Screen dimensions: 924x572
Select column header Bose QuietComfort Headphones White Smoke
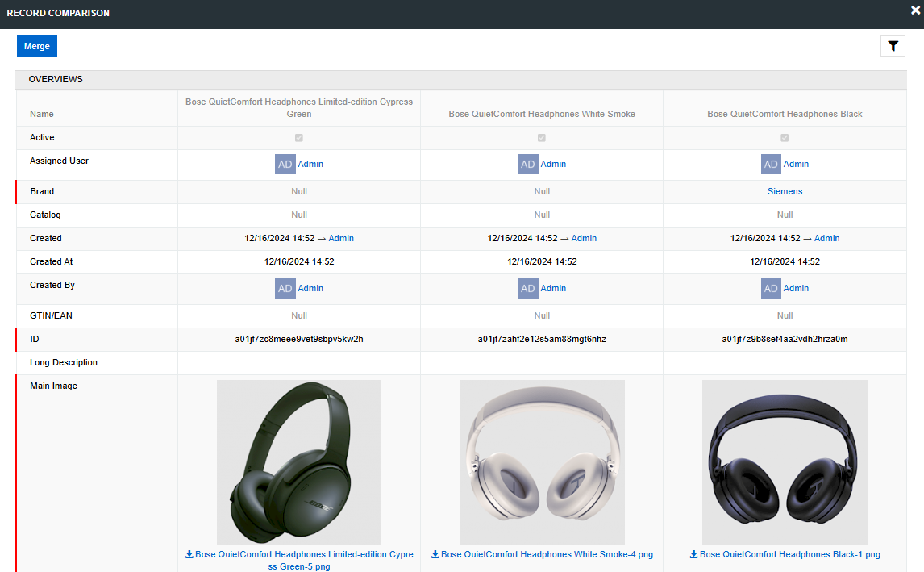click(542, 114)
